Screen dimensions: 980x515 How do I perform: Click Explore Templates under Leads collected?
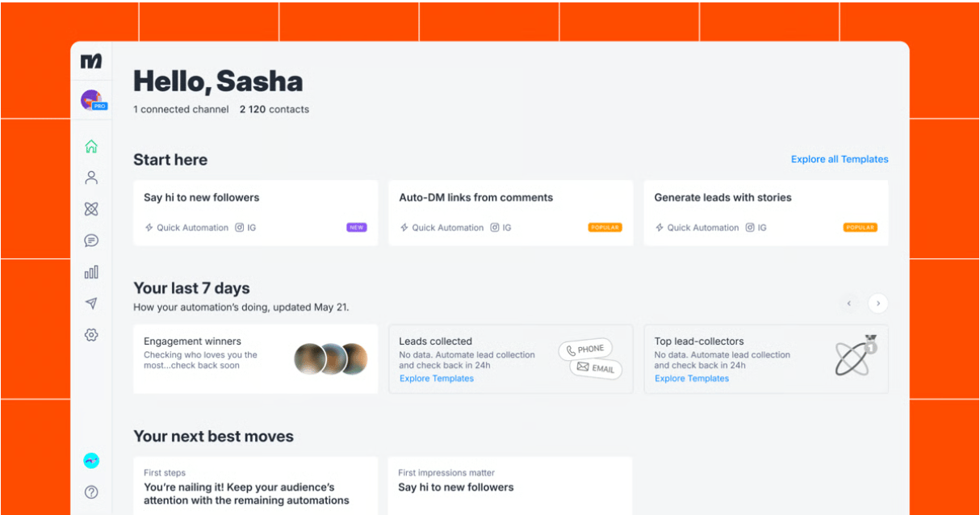pyautogui.click(x=436, y=379)
